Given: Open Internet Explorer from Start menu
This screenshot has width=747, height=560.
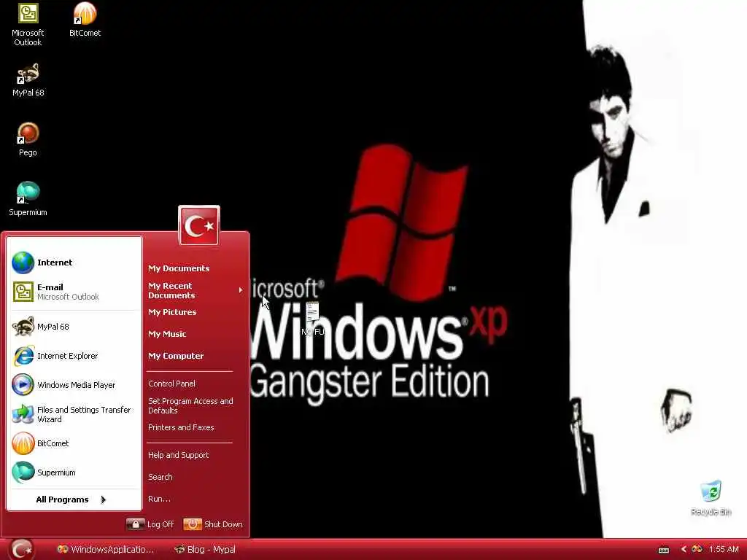Looking at the screenshot, I should tap(74, 356).
